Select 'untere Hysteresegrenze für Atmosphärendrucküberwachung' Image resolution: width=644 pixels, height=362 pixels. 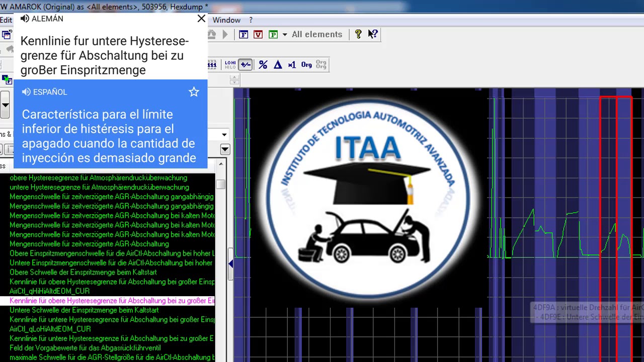[100, 187]
